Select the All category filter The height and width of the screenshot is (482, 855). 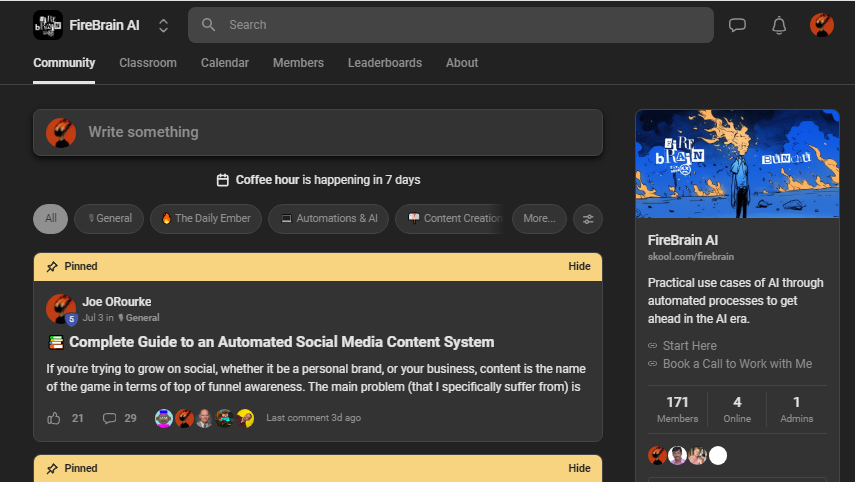pos(51,219)
